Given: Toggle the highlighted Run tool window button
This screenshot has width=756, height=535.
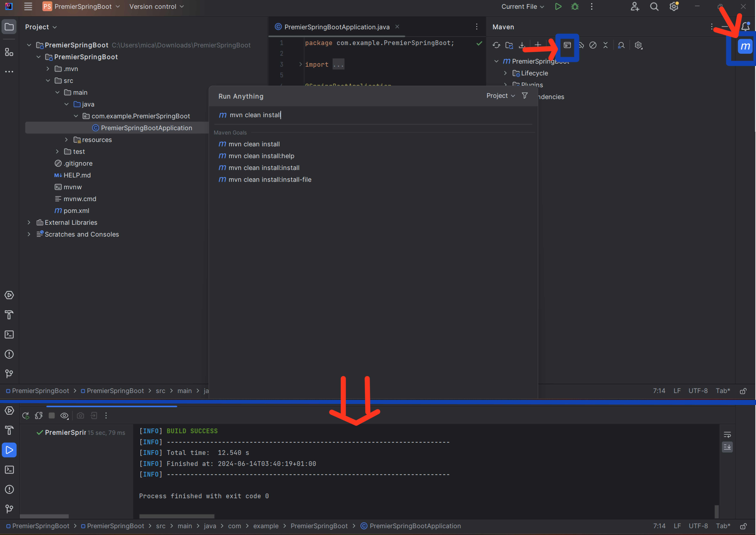Looking at the screenshot, I should (x=9, y=450).
